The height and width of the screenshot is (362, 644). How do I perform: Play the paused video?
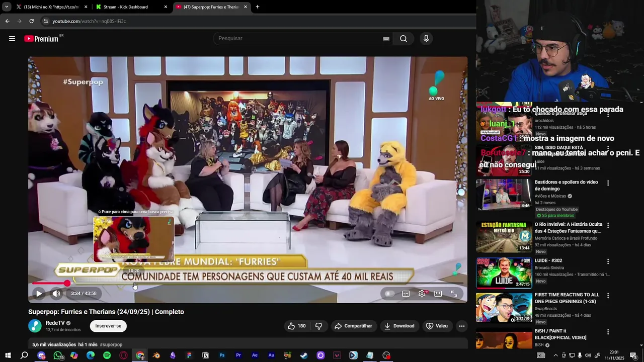(39, 294)
